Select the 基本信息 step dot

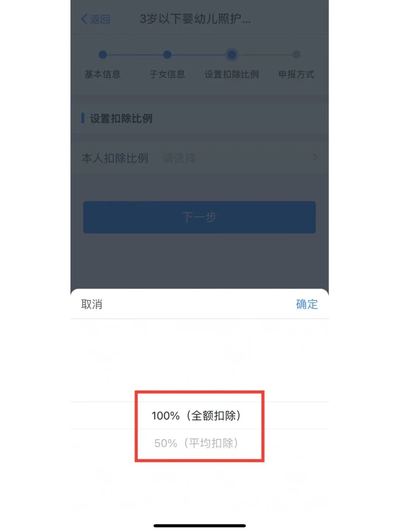coord(103,55)
